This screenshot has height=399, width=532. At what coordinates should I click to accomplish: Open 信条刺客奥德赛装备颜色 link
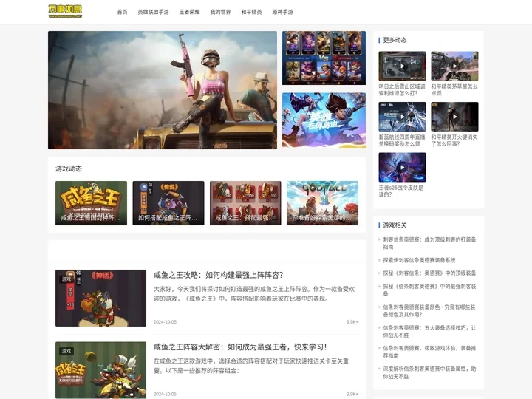click(429, 310)
